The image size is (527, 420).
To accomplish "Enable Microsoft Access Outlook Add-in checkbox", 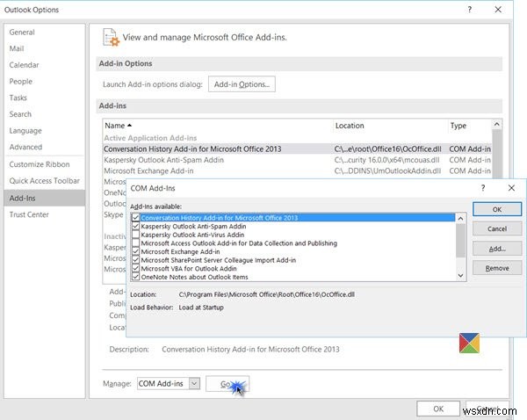I will (x=135, y=243).
